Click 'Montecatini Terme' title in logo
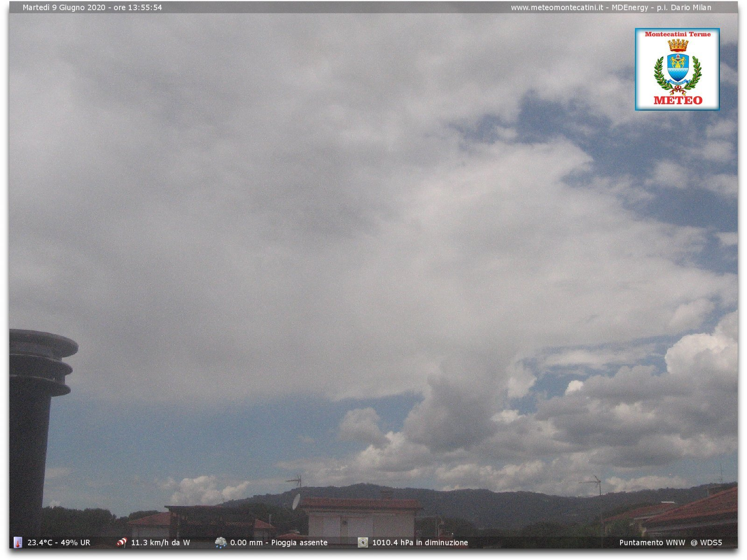This screenshot has width=747, height=560. (677, 34)
